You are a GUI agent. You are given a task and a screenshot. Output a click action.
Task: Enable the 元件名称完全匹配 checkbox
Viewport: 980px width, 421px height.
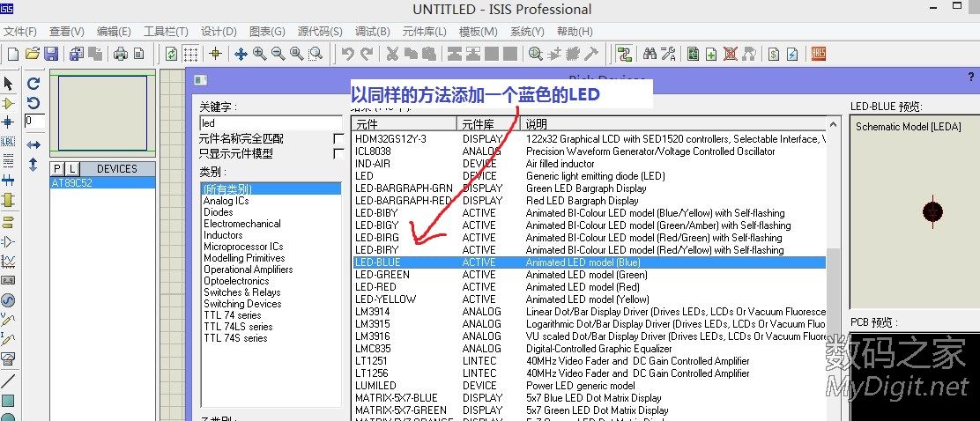338,139
